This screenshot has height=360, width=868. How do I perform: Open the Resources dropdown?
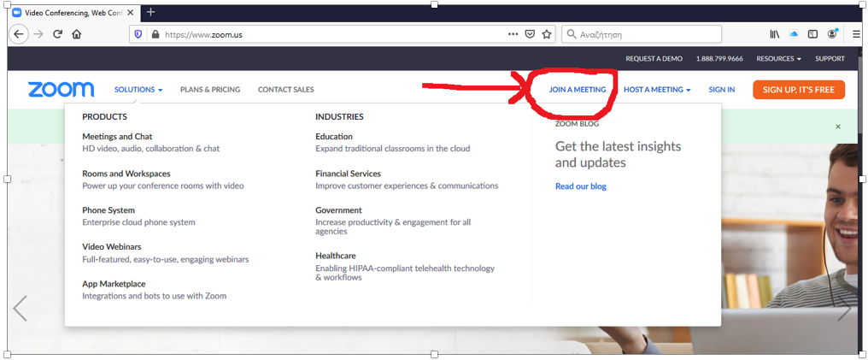[778, 59]
